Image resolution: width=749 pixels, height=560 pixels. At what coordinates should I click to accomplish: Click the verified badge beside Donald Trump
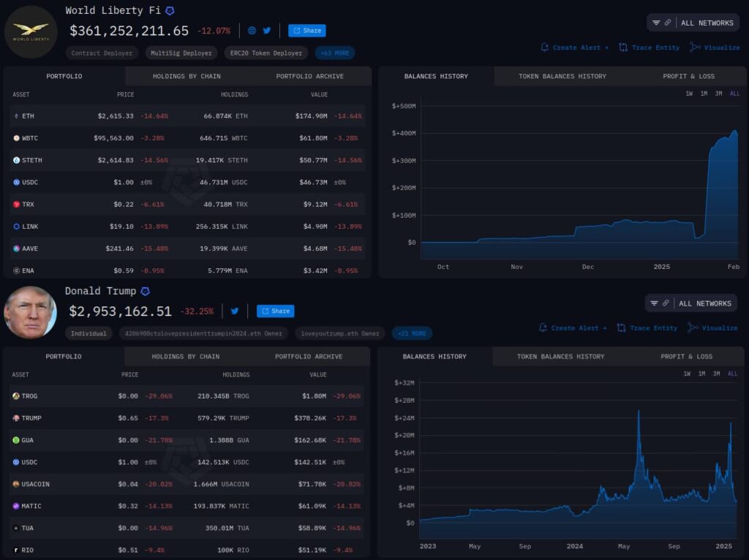point(146,291)
